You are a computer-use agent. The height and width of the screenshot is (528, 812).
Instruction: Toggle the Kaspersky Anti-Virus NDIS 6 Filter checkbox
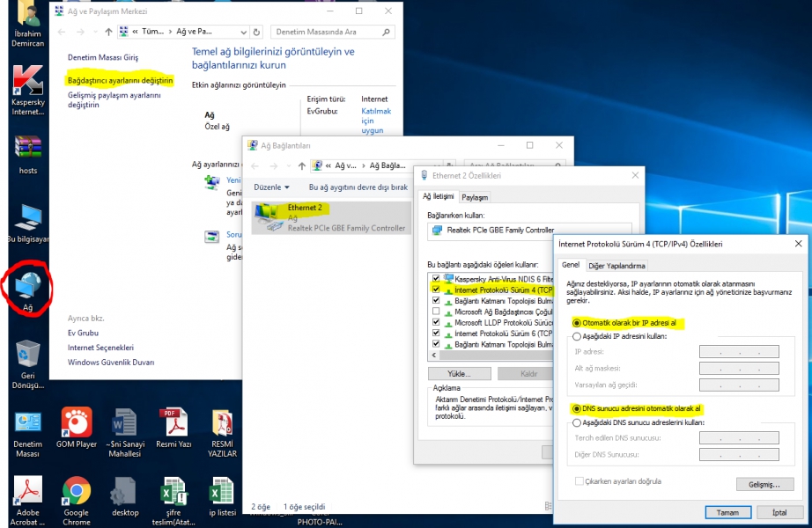pos(436,278)
